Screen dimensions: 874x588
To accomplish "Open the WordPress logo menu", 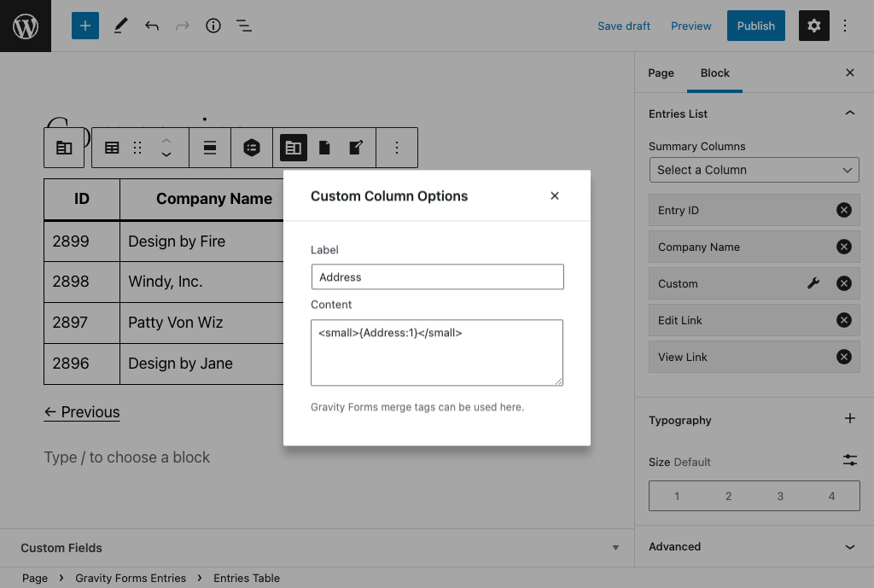I will pyautogui.click(x=26, y=26).
